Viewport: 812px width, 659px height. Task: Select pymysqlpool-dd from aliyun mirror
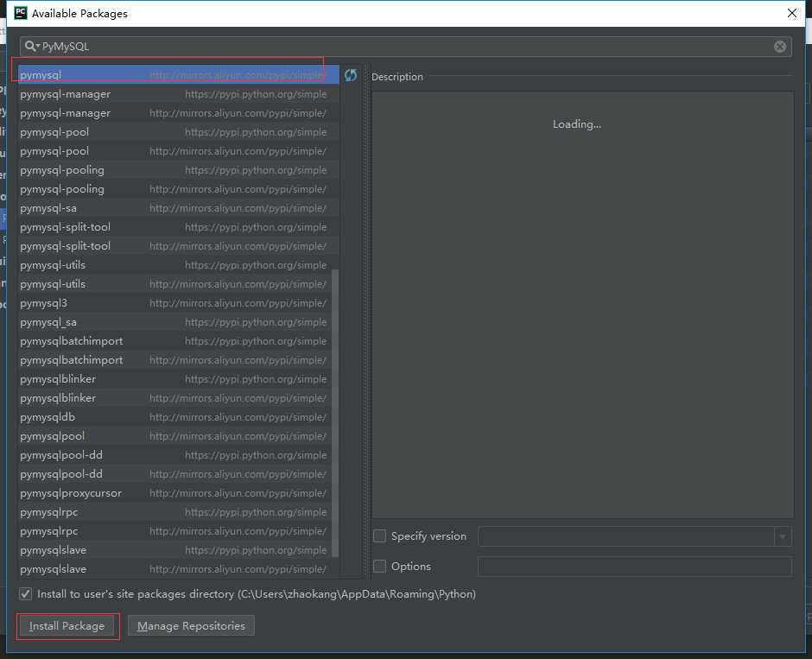[175, 473]
